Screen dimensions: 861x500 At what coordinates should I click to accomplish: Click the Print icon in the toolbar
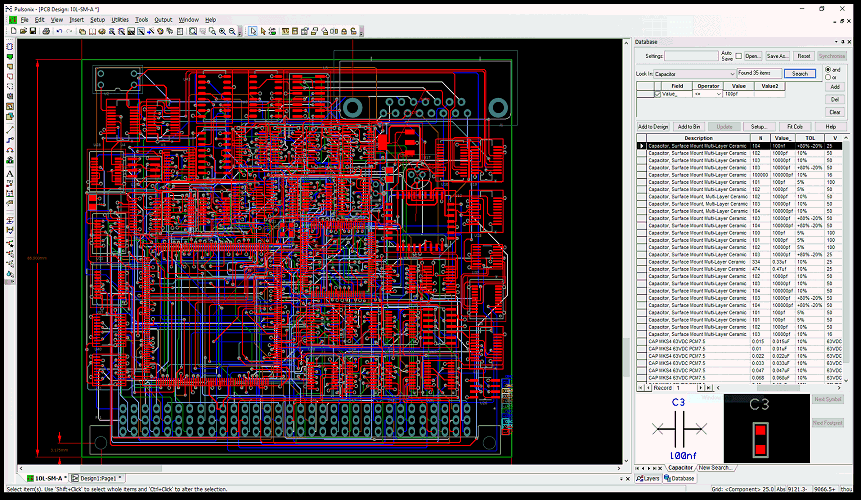[45, 31]
